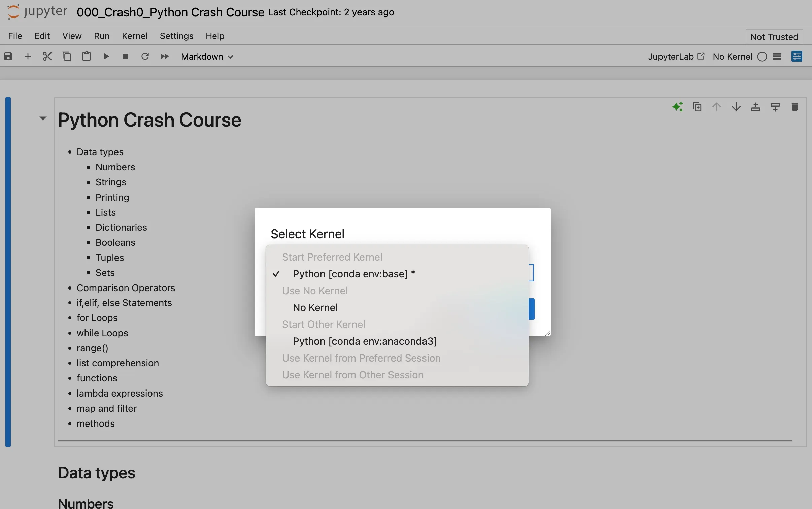The width and height of the screenshot is (812, 509).
Task: Click the 'Sets' sub-bullet text
Action: click(x=105, y=273)
